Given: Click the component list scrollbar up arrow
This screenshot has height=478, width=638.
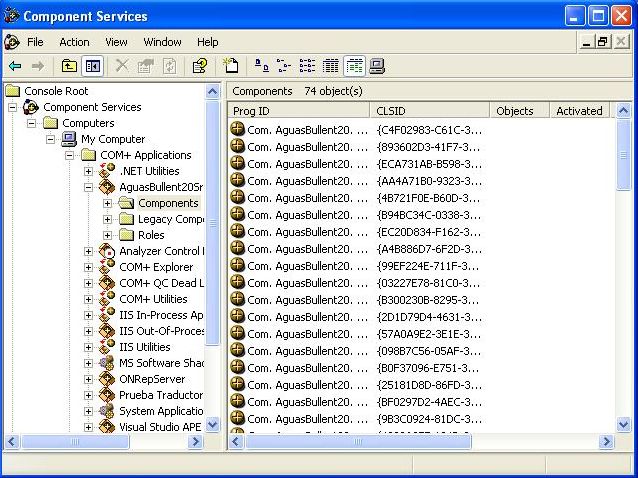Looking at the screenshot, I should 623,110.
